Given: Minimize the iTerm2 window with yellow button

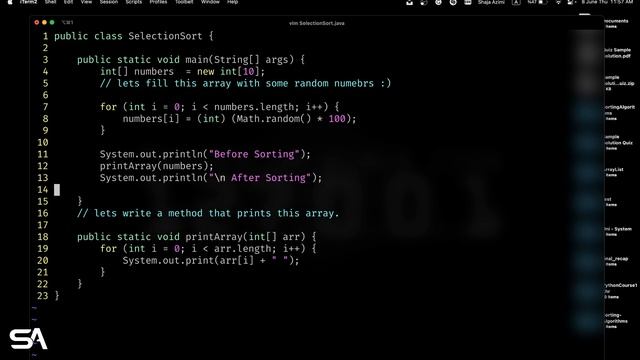Looking at the screenshot, I should 44,22.
